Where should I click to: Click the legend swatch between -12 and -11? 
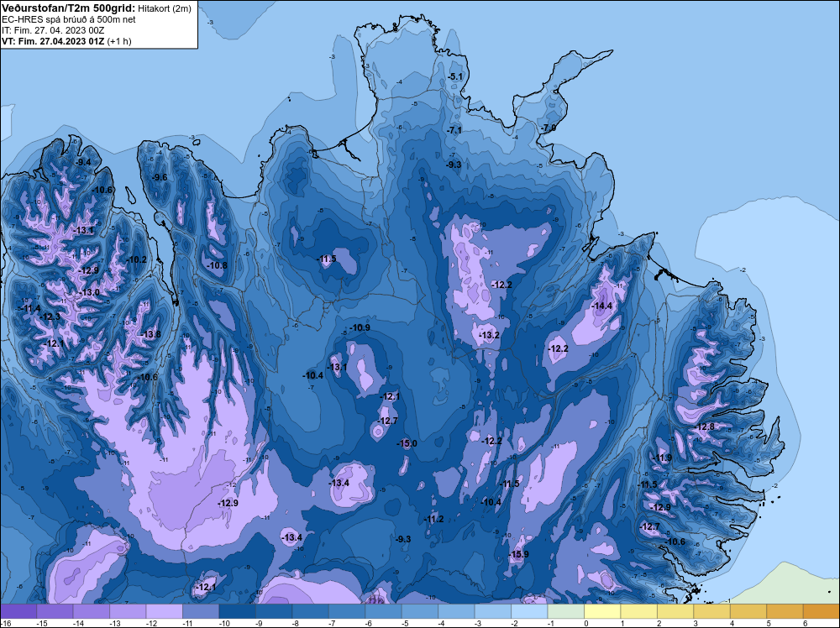165,611
